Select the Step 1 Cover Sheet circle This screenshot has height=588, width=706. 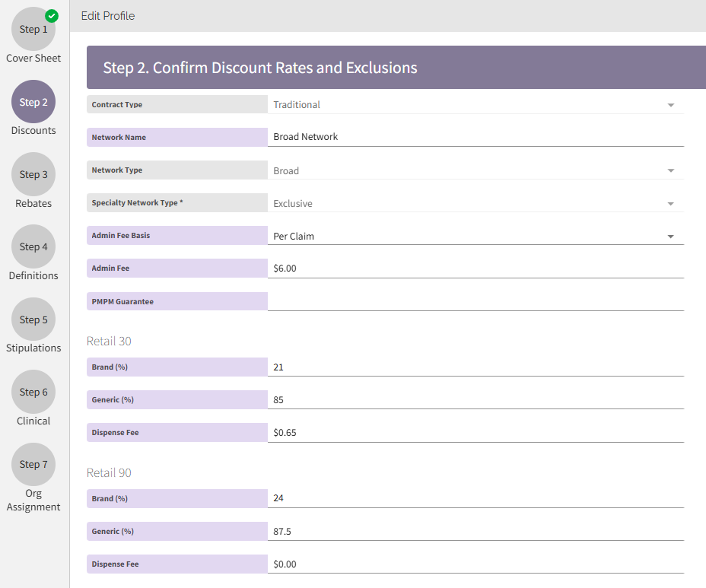[33, 29]
